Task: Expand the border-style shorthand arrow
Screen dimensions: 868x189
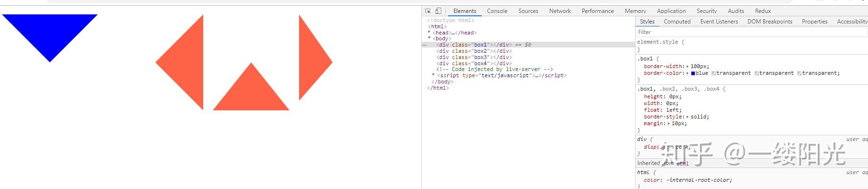Action: [x=687, y=117]
